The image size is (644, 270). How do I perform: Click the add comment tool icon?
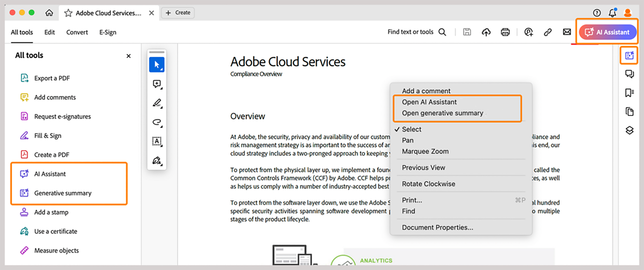tap(156, 84)
